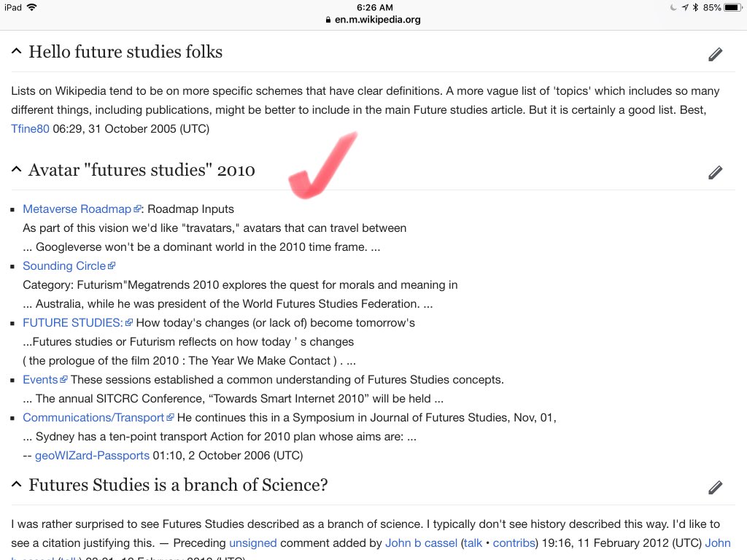747x560 pixels.
Task: Collapse 'Futures Studies is a branch of Science?' section
Action: pyautogui.click(x=16, y=484)
